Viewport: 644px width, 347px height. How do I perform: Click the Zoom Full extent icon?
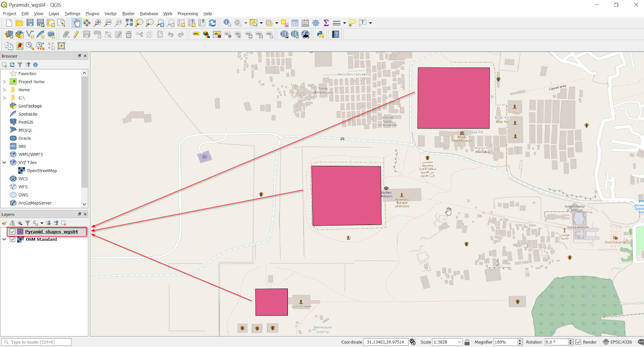click(129, 23)
